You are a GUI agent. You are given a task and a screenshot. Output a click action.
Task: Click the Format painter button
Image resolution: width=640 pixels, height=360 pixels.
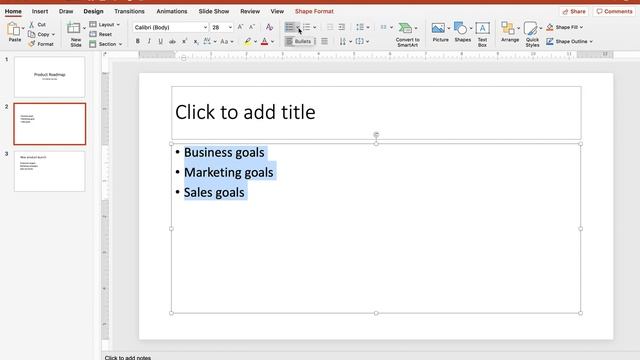[x=41, y=44]
